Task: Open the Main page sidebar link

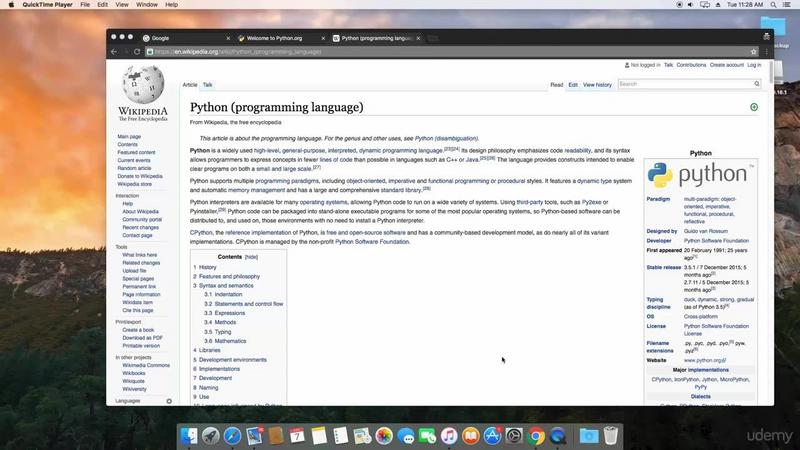Action: pyautogui.click(x=129, y=137)
